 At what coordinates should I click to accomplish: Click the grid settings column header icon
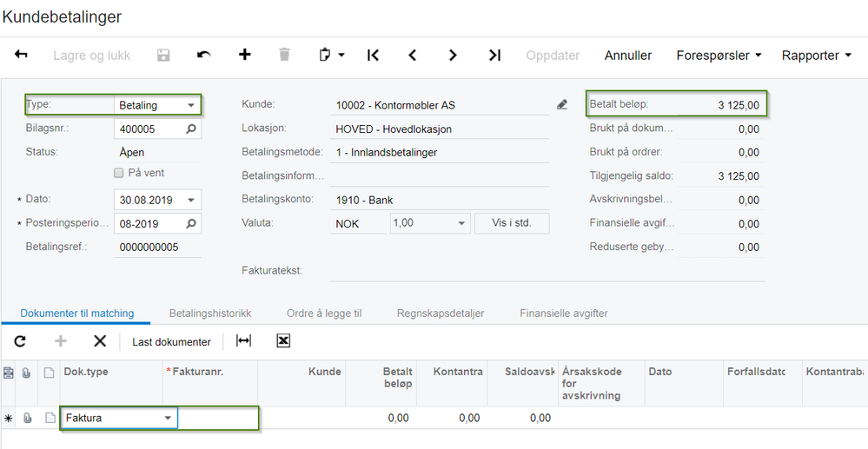click(8, 373)
